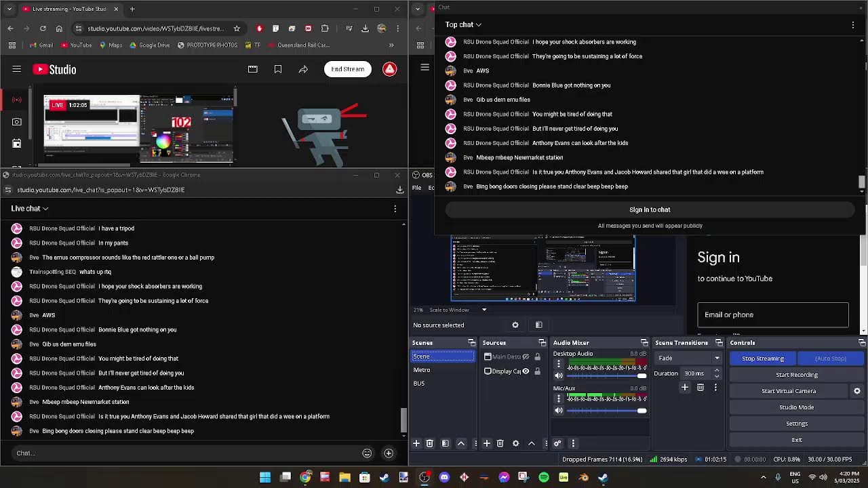This screenshot has width=868, height=488.
Task: Open the Fade transition dropdown
Action: [x=688, y=358]
